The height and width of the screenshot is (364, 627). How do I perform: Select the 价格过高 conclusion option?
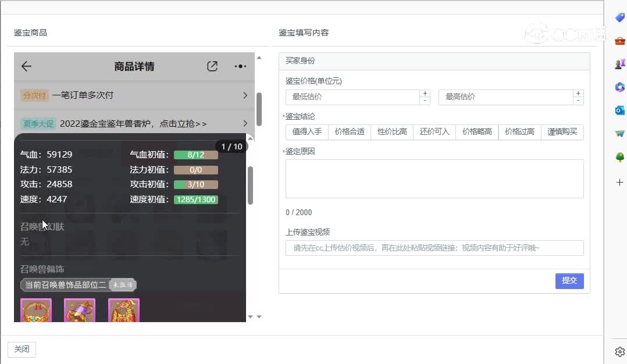click(x=519, y=132)
